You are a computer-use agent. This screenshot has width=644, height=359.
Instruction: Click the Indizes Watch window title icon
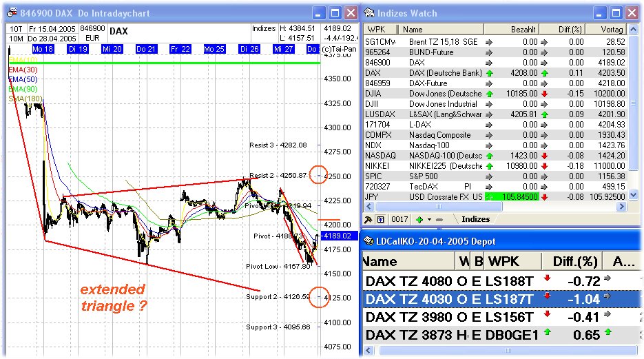369,12
